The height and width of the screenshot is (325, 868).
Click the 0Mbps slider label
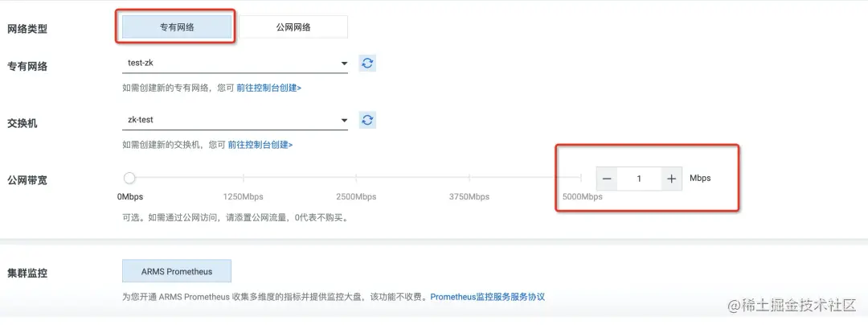pos(130,196)
